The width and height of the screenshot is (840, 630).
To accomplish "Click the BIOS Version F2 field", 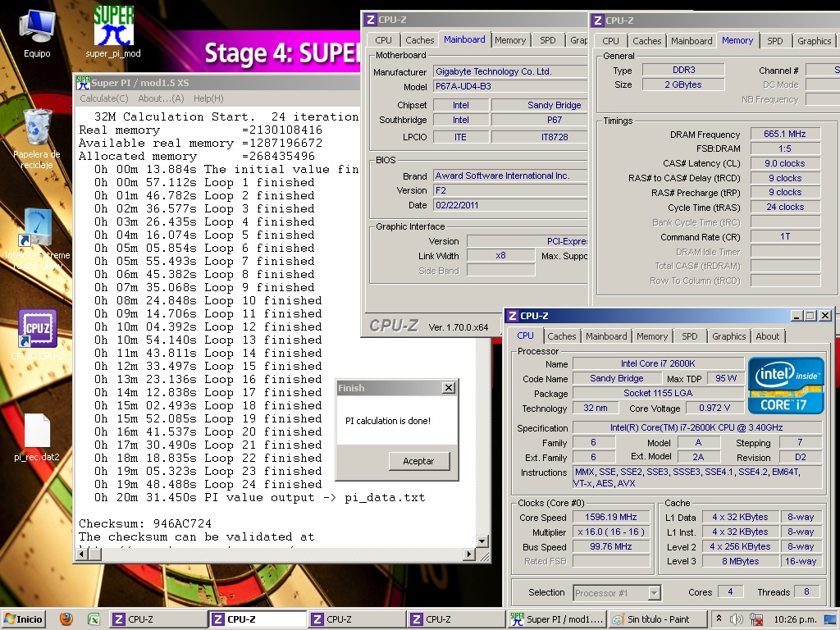I will click(510, 190).
